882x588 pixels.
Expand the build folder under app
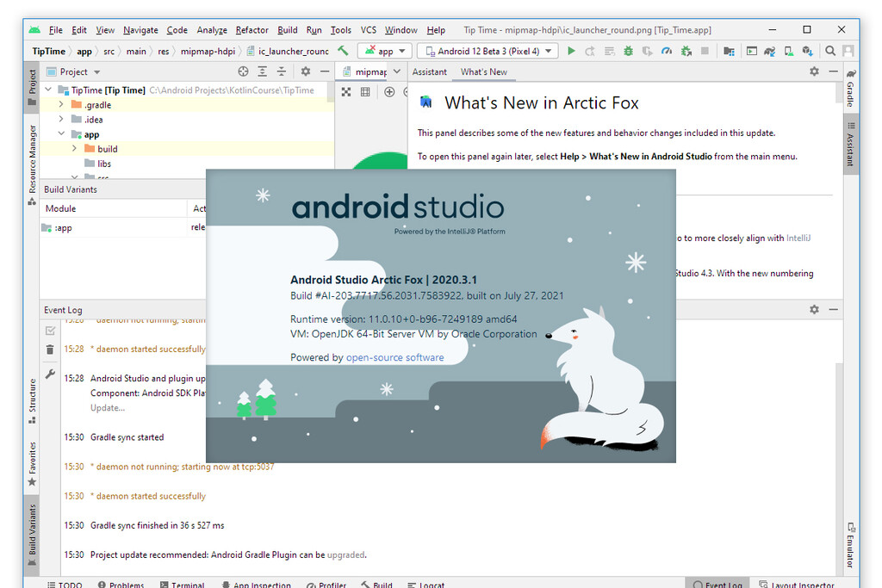pyautogui.click(x=76, y=148)
